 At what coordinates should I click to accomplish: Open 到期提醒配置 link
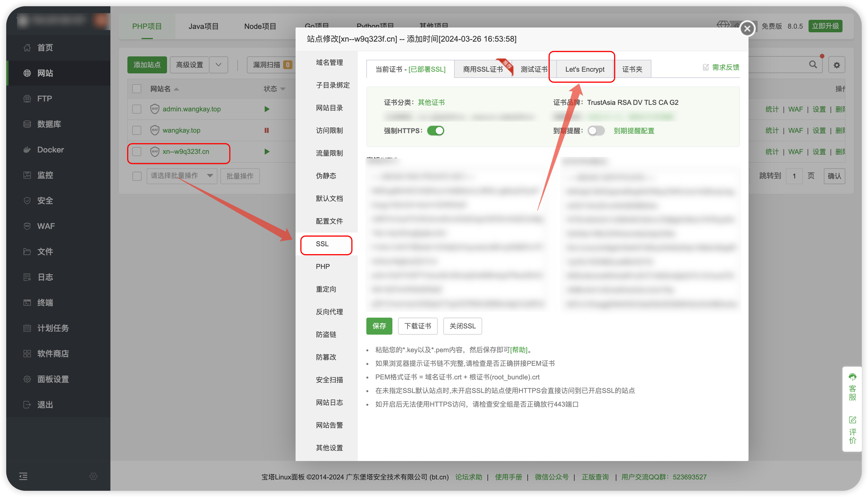click(634, 131)
